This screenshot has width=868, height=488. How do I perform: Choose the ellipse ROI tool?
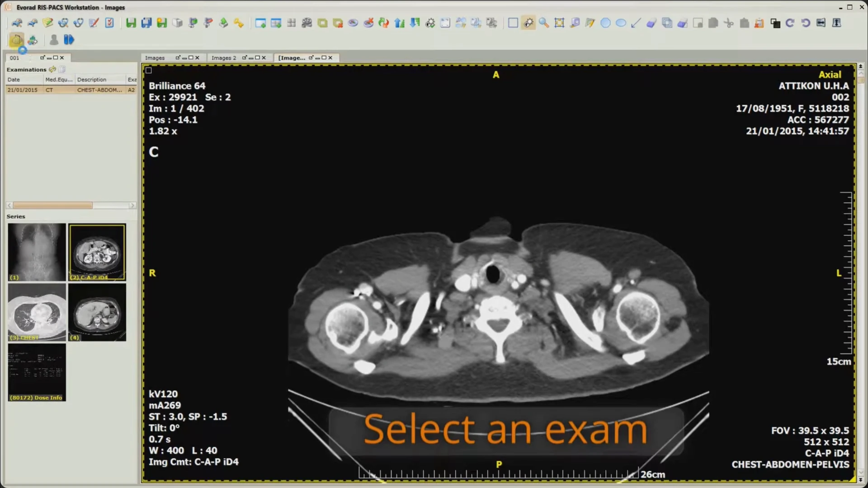tap(621, 23)
